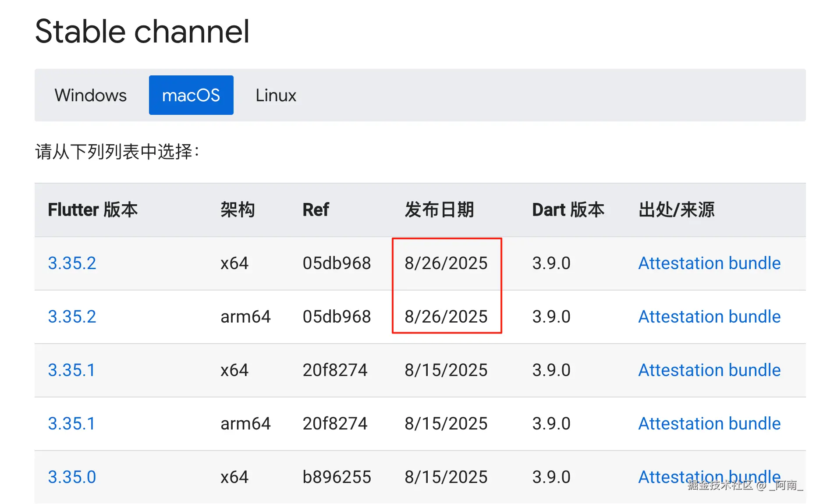Click the 发布日期 column header
The image size is (816, 504).
click(x=440, y=209)
